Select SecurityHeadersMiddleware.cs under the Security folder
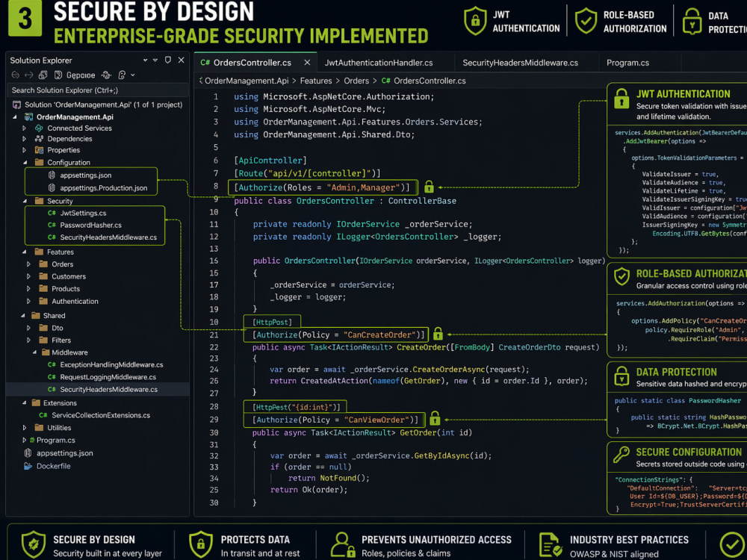Image resolution: width=747 pixels, height=560 pixels. point(108,237)
